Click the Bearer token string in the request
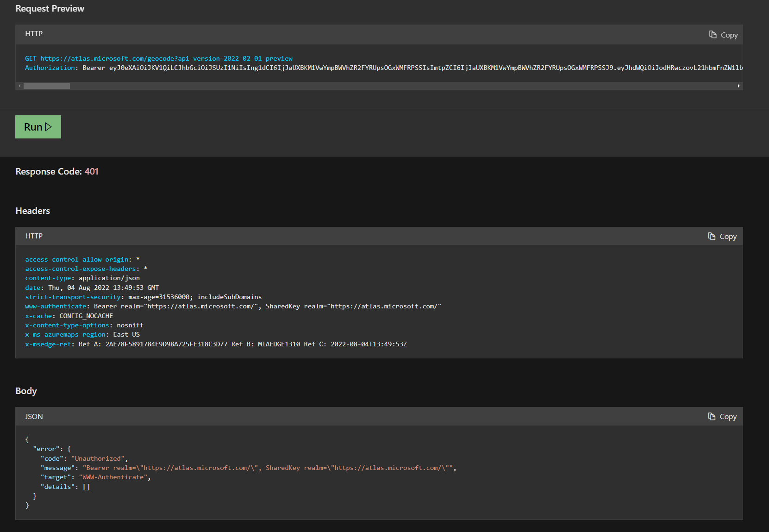769x532 pixels. click(426, 68)
